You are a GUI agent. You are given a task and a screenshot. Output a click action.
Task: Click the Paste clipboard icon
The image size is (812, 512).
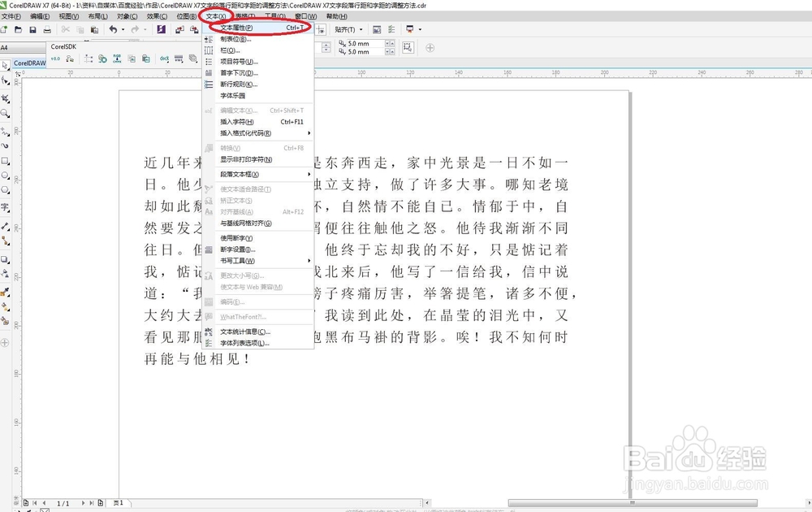point(94,29)
